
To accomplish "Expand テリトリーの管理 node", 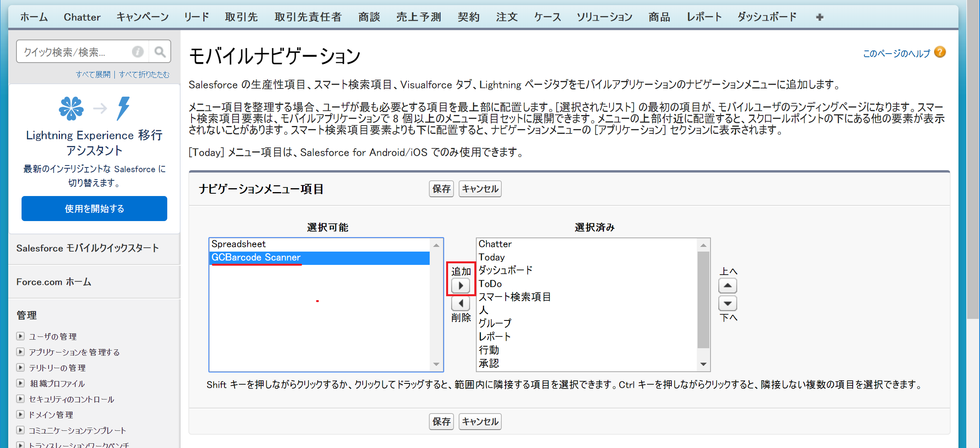I will click(x=20, y=367).
